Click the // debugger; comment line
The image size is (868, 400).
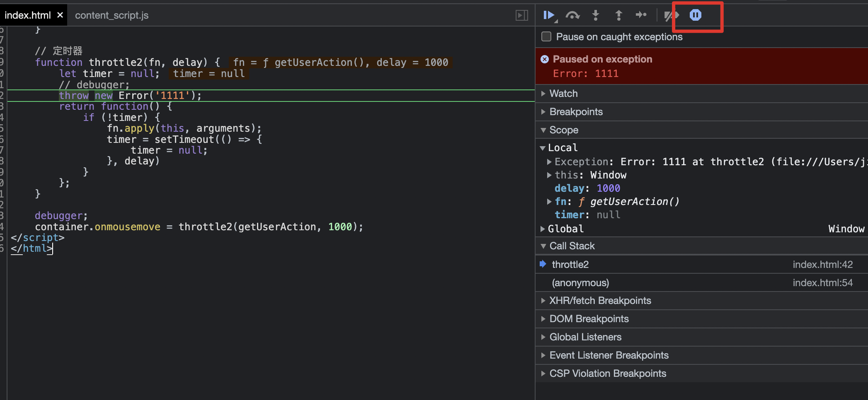click(x=94, y=85)
